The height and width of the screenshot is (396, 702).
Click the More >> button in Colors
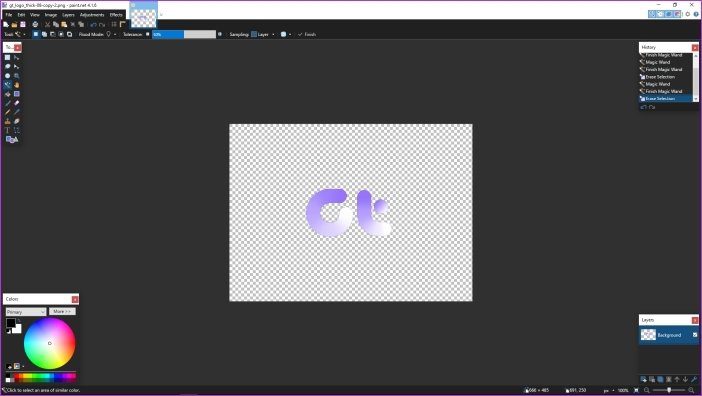[62, 311]
